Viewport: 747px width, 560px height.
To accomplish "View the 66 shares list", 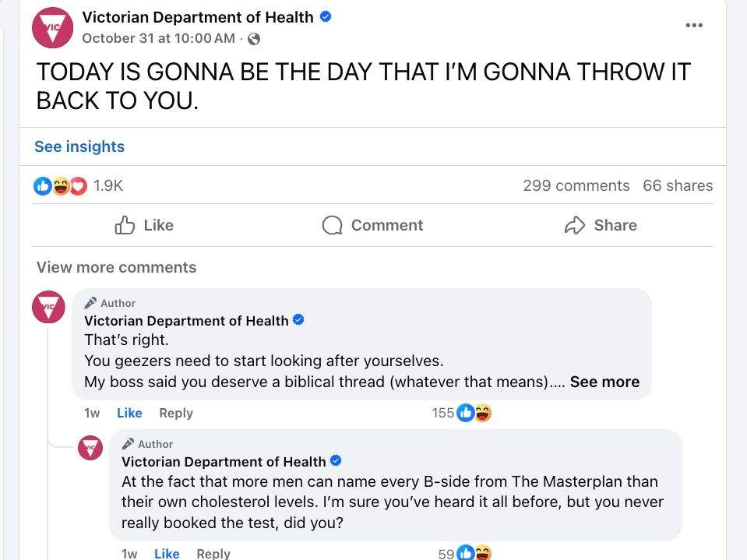I will click(x=677, y=185).
